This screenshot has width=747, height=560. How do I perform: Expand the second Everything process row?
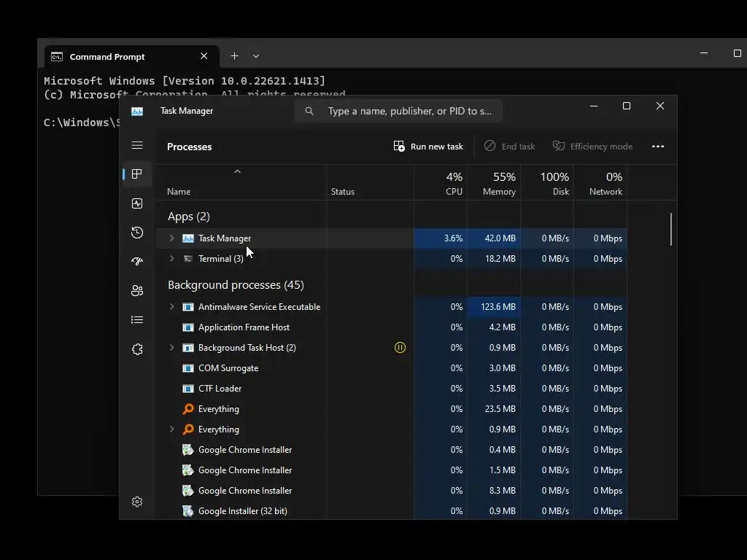coord(171,429)
